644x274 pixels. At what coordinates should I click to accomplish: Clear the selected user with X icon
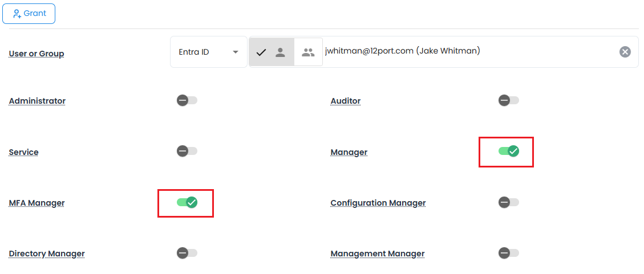[625, 52]
